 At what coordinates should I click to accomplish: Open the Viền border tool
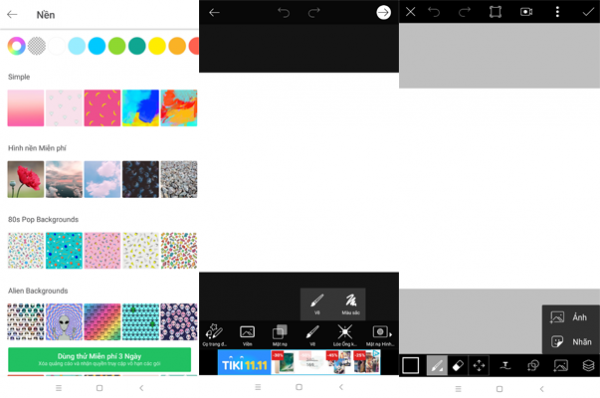click(247, 335)
